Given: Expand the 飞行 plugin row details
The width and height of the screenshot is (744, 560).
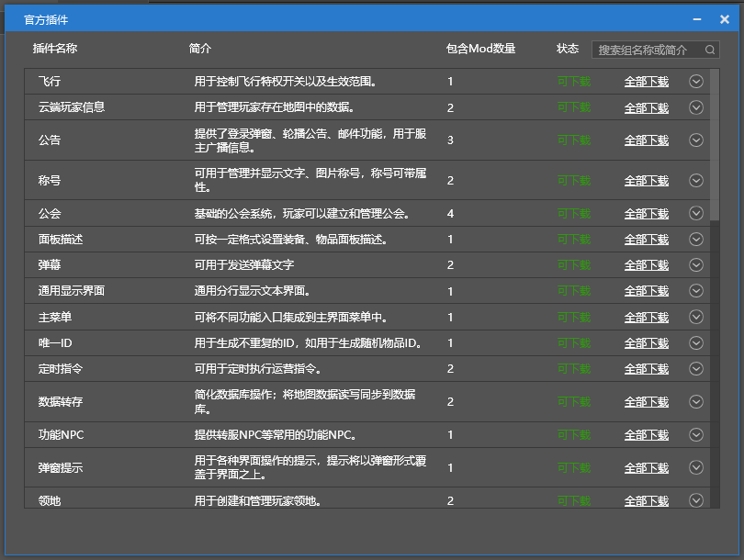Looking at the screenshot, I should [695, 82].
